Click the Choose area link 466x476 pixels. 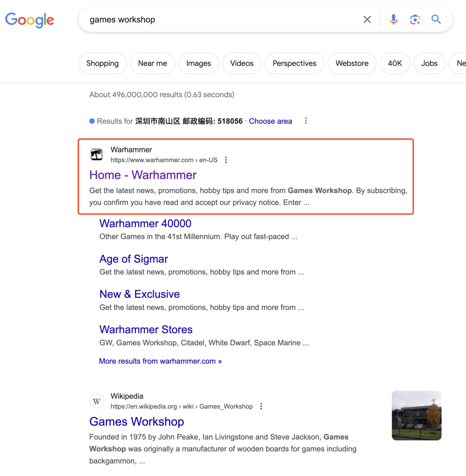(271, 121)
